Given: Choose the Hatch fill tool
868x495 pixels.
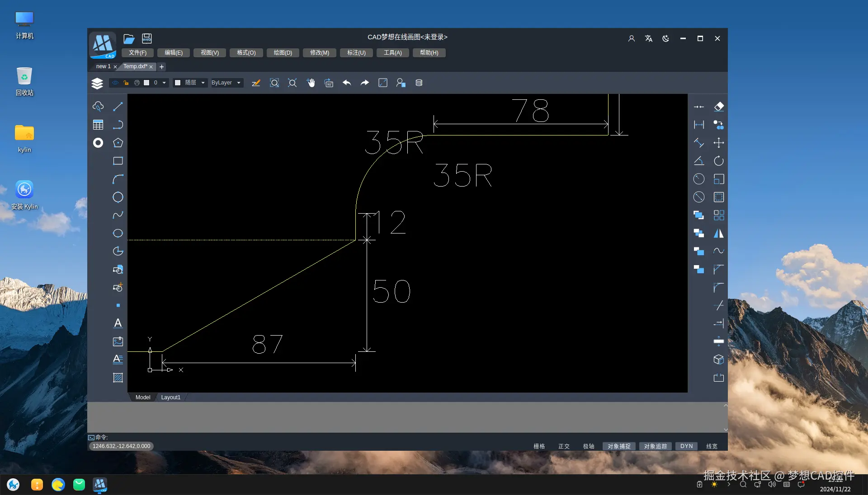Looking at the screenshot, I should pyautogui.click(x=118, y=378).
